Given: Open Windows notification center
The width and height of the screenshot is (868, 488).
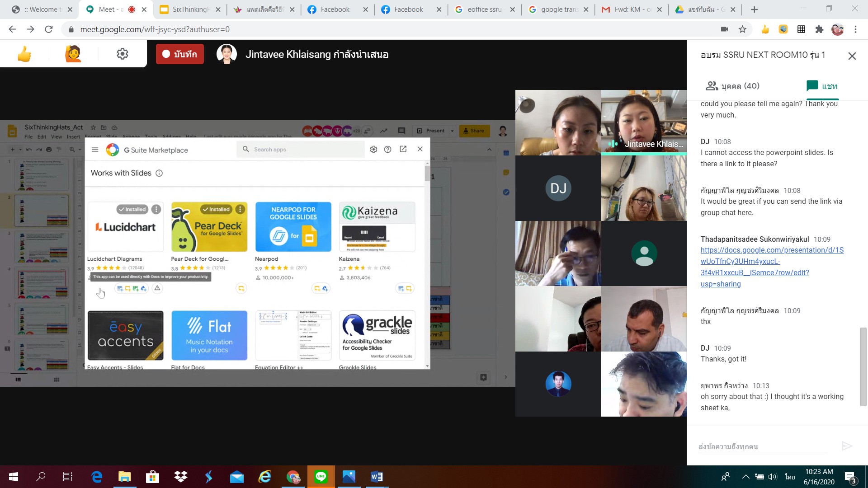Looking at the screenshot, I should tap(850, 477).
